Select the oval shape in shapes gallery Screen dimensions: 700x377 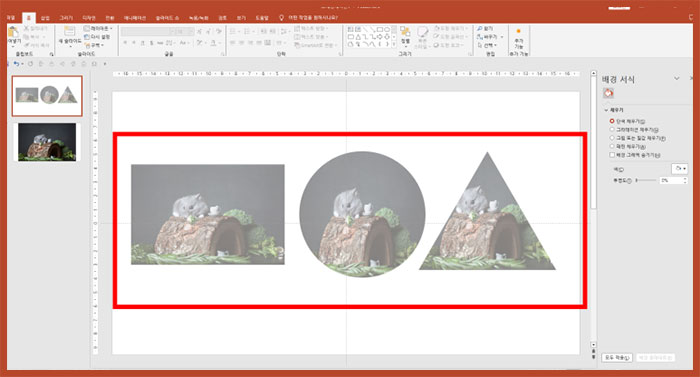point(387,29)
